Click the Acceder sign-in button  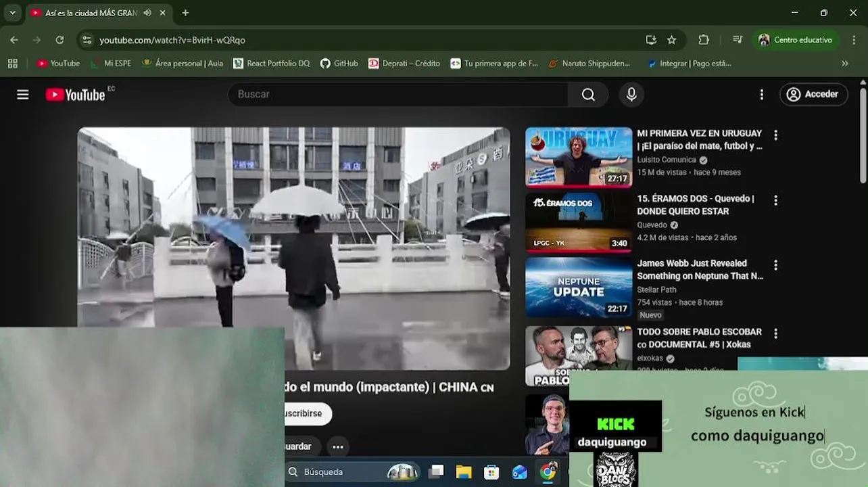tap(813, 95)
